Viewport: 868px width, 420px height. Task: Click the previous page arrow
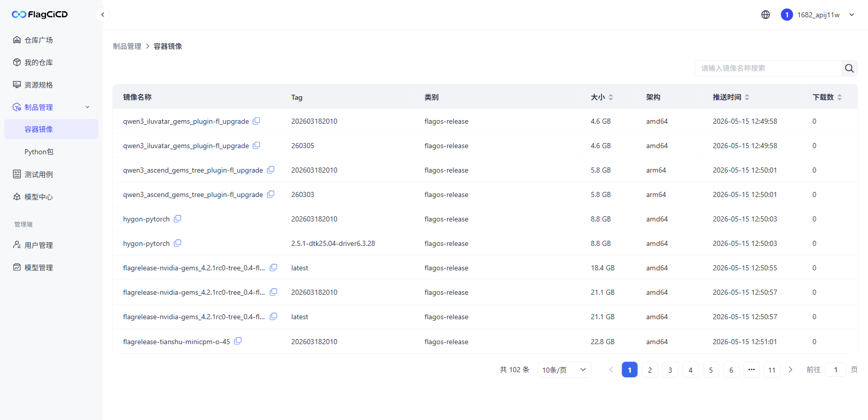(x=611, y=370)
